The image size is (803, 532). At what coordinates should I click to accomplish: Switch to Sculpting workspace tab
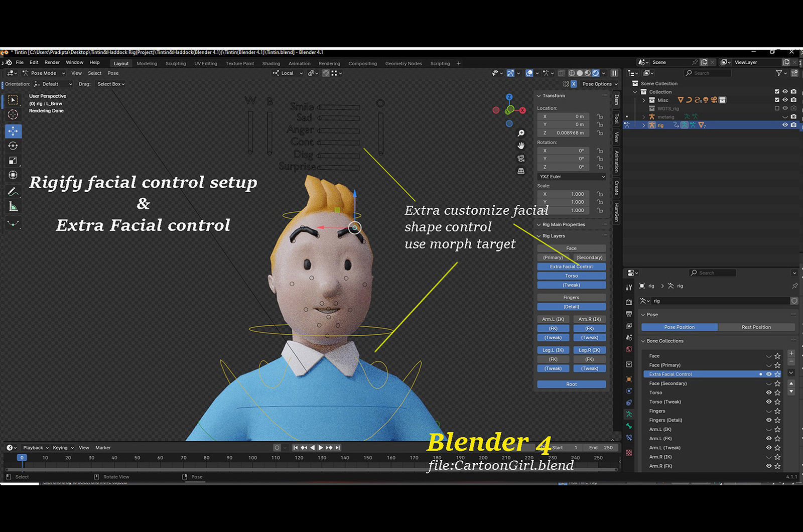(x=176, y=64)
